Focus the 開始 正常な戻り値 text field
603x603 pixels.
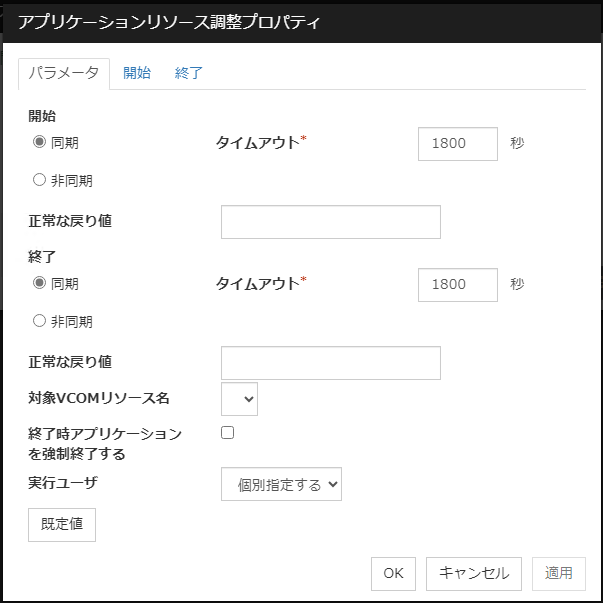pyautogui.click(x=330, y=222)
